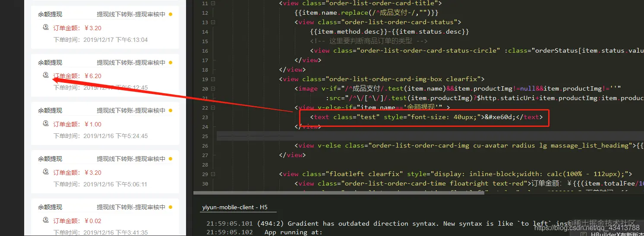This screenshot has height=236, width=644.
Task: Click the yellow status dot on the 下午5:06:11 order
Action: [x=170, y=159]
